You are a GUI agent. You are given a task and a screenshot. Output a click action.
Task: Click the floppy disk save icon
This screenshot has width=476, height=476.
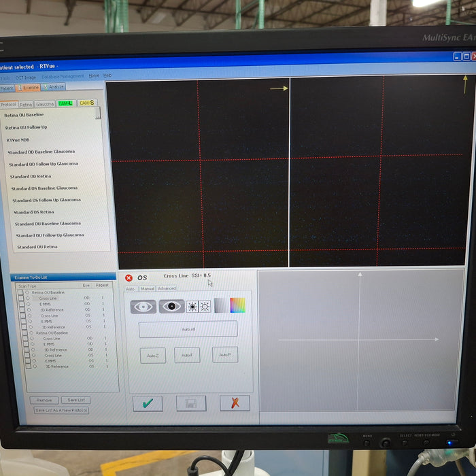tap(191, 403)
